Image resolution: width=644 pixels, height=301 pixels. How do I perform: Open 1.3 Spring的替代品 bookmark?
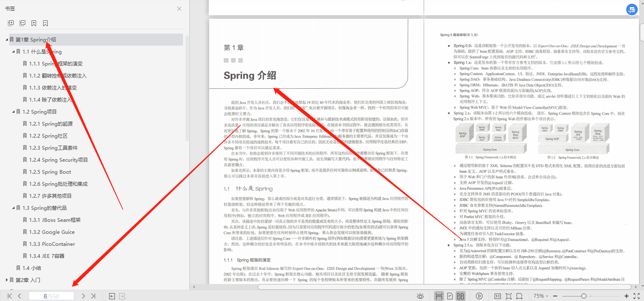click(44, 208)
